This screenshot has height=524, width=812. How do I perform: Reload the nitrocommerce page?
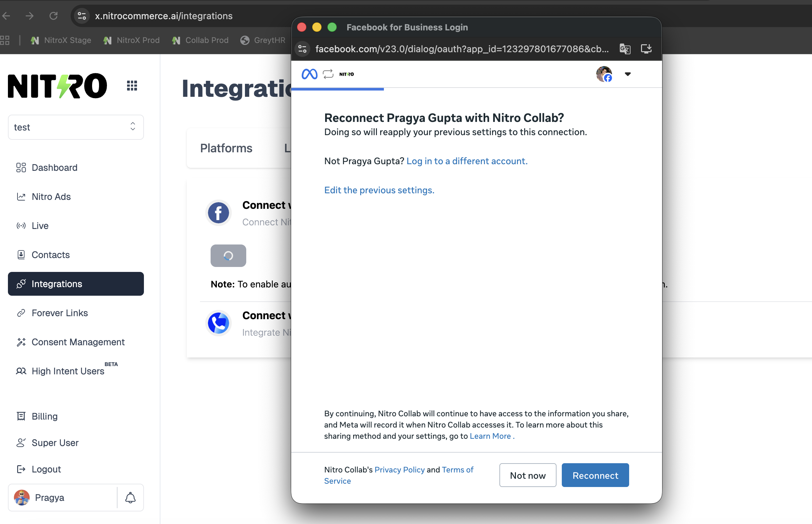(53, 16)
